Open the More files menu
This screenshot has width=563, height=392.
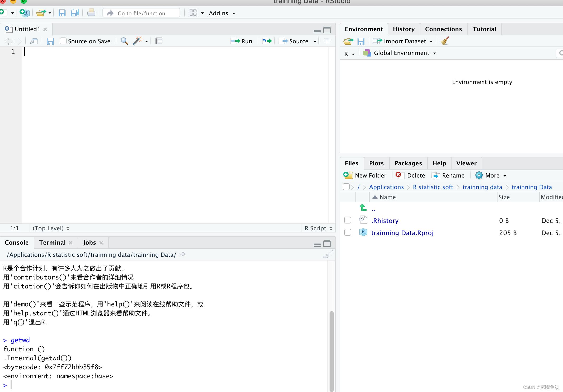[491, 175]
